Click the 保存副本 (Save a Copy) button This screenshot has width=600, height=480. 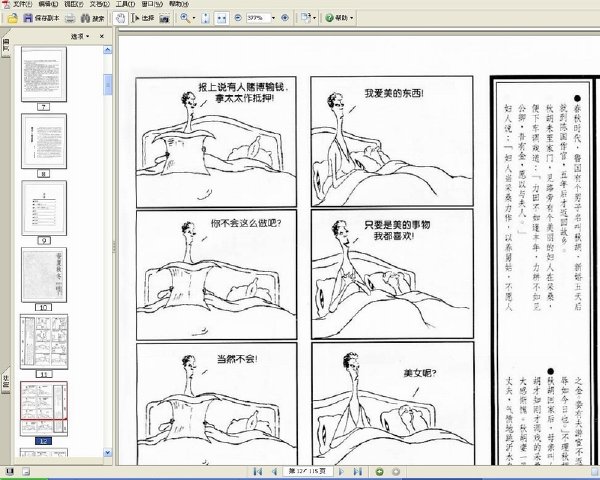coord(41,18)
